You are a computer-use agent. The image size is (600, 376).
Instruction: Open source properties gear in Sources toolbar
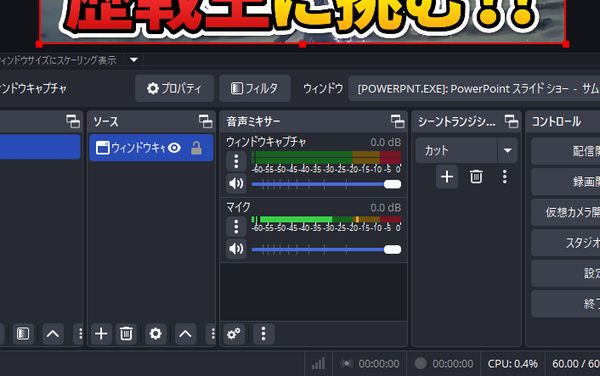[x=155, y=334]
